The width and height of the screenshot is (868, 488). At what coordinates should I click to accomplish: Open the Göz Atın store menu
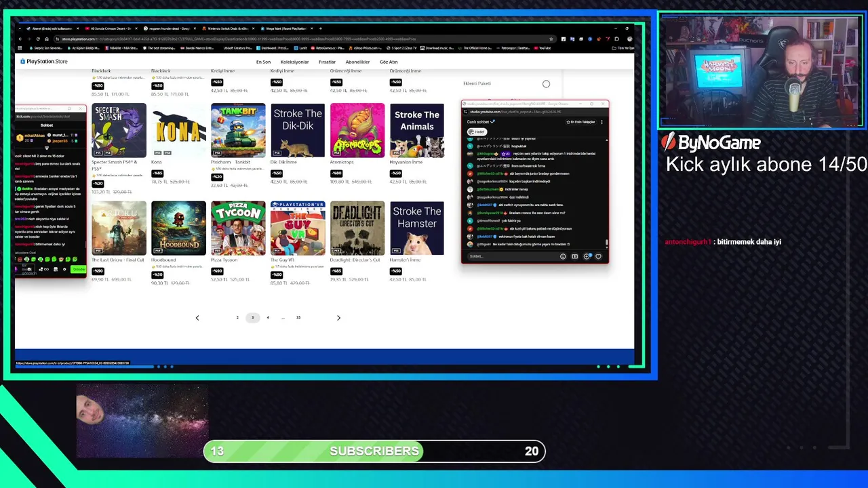(389, 62)
